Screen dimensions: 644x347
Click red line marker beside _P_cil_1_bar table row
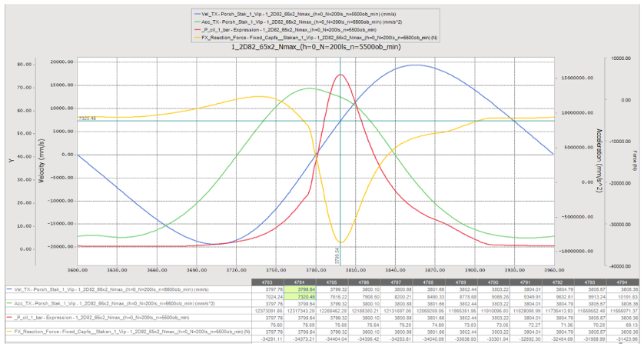9,318
